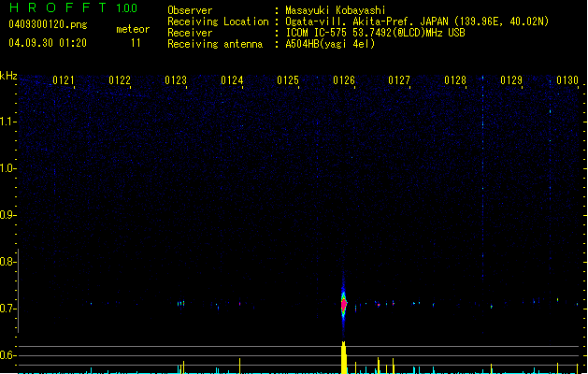The width and height of the screenshot is (588, 374).
Task: Click the 0.7 kHz frequency tick label
Action: [7, 309]
